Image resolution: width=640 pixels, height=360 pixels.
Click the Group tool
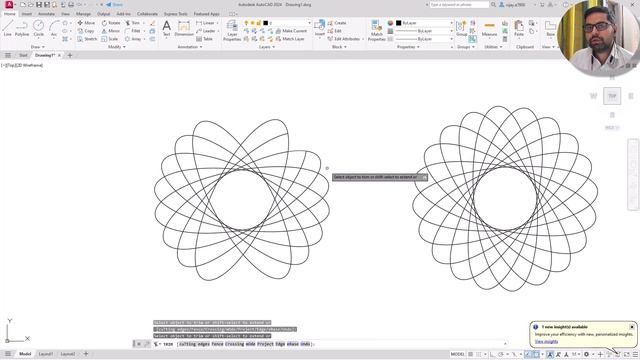pos(462,28)
